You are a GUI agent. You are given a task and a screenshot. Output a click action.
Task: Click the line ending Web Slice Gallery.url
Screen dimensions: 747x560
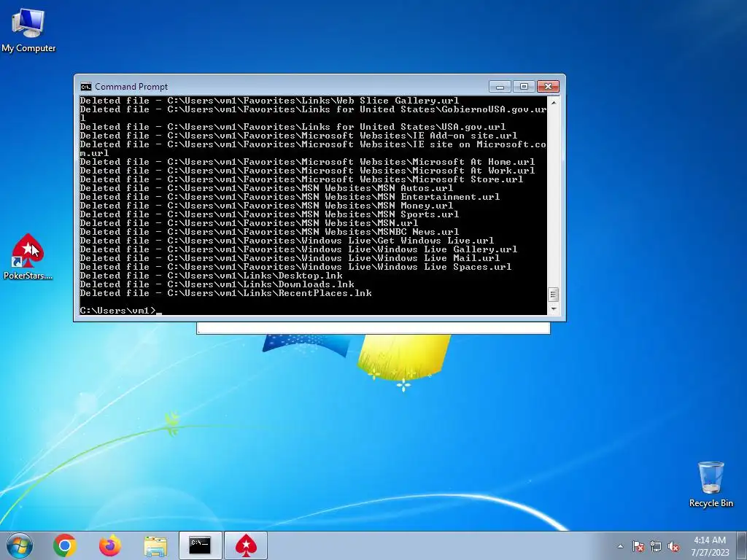coord(270,101)
